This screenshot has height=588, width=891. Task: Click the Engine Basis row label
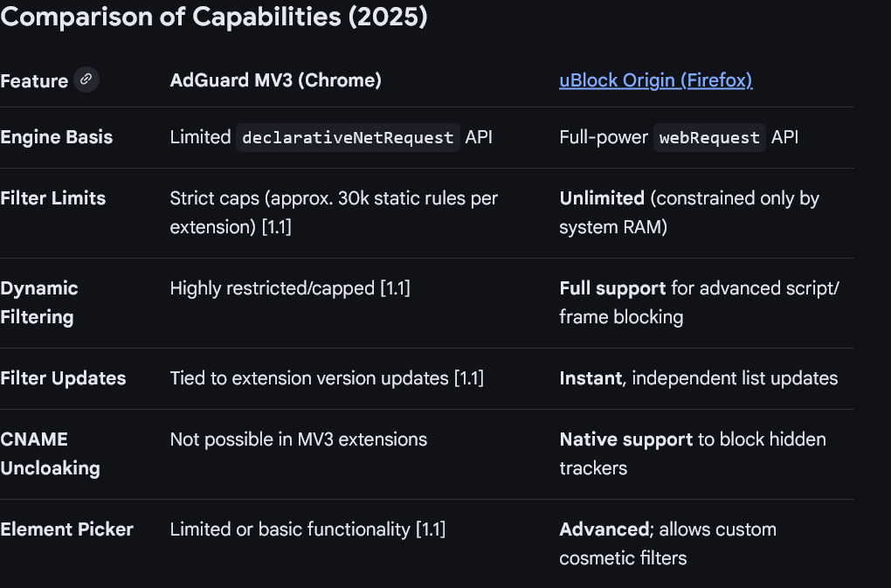click(57, 137)
